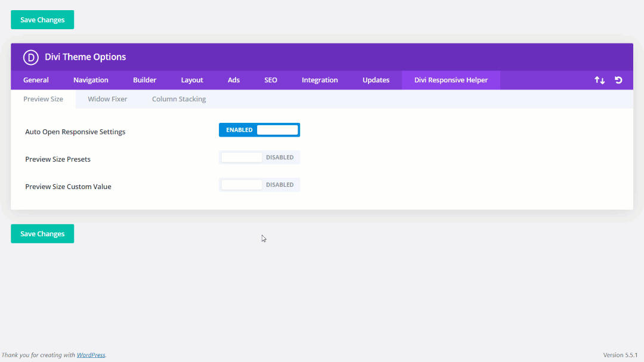Viewport: 644px width, 362px height.
Task: Enable the Preview Size Presets toggle
Action: [x=259, y=157]
